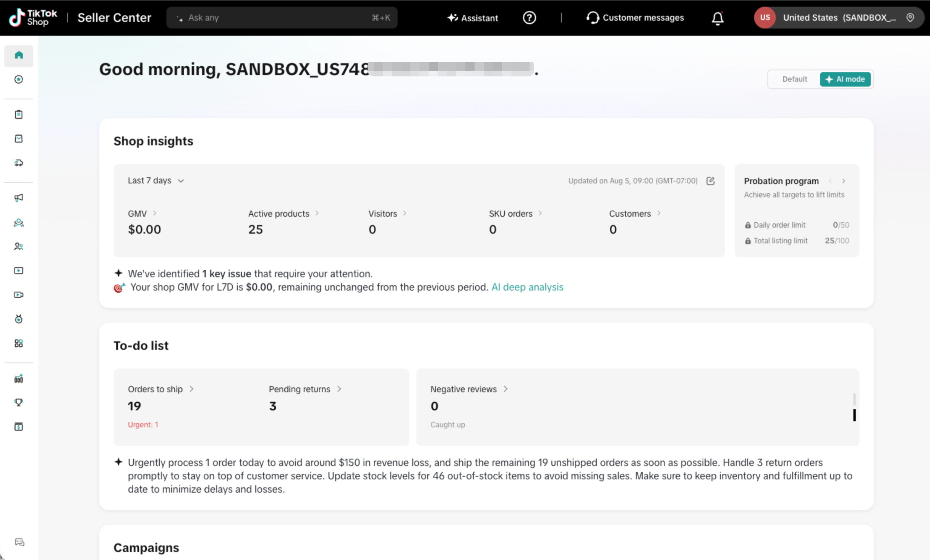Click the notification bell icon
Viewport: 930px width, 560px height.
coord(718,18)
